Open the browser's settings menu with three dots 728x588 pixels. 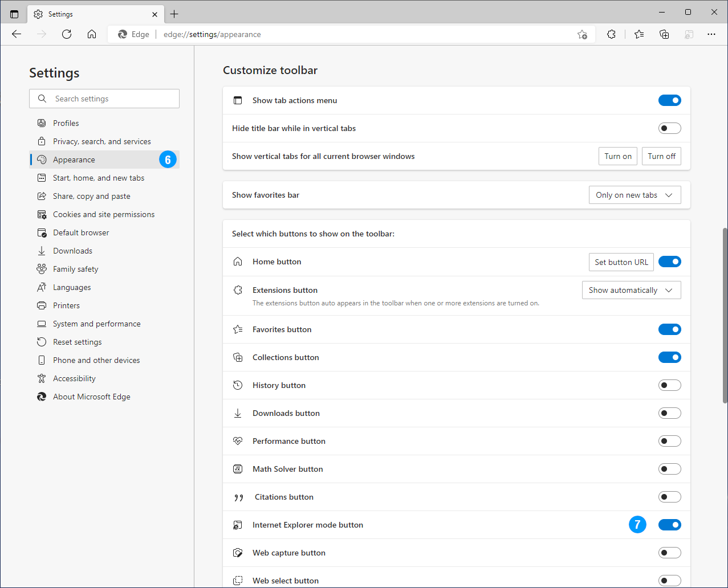click(711, 34)
